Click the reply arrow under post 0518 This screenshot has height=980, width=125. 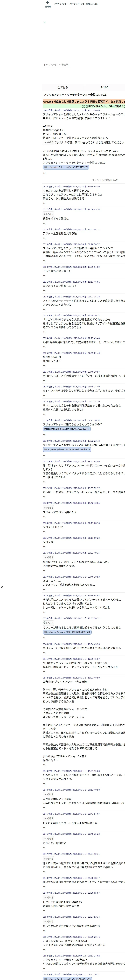tap(44, 238)
